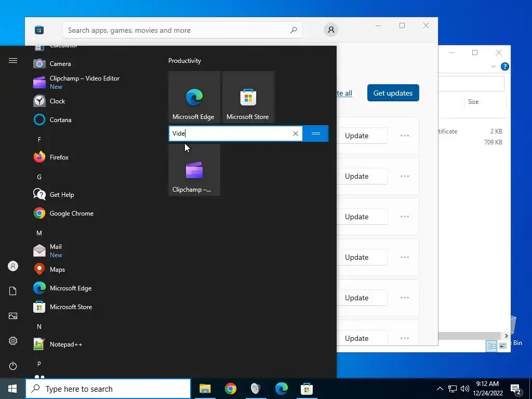532x399 pixels.
Task: Click Get updates in Microsoft Store
Action: pos(393,93)
